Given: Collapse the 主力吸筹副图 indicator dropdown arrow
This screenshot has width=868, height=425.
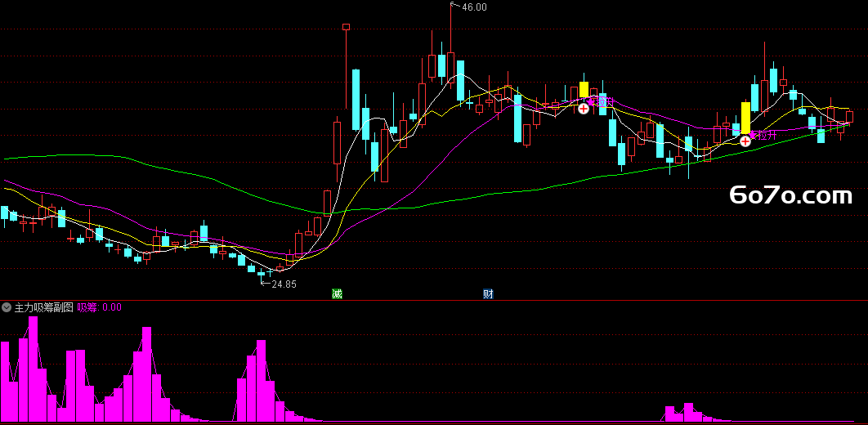Looking at the screenshot, I should [7, 307].
